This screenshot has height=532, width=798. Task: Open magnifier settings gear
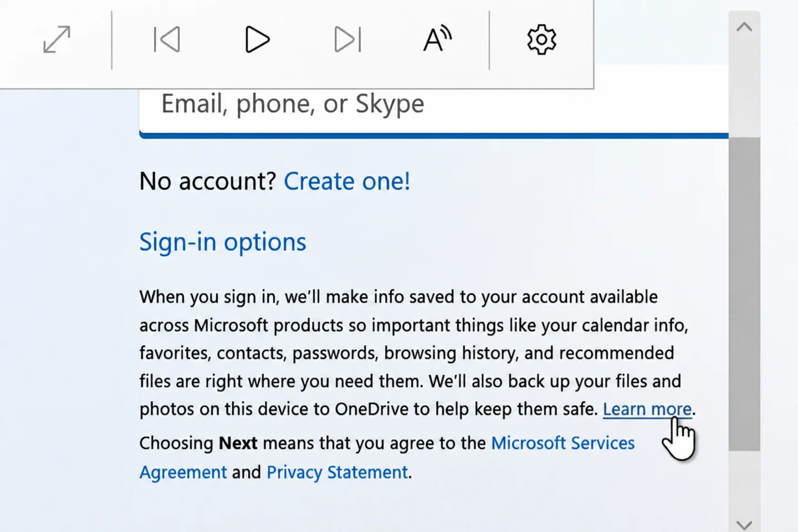coord(541,40)
